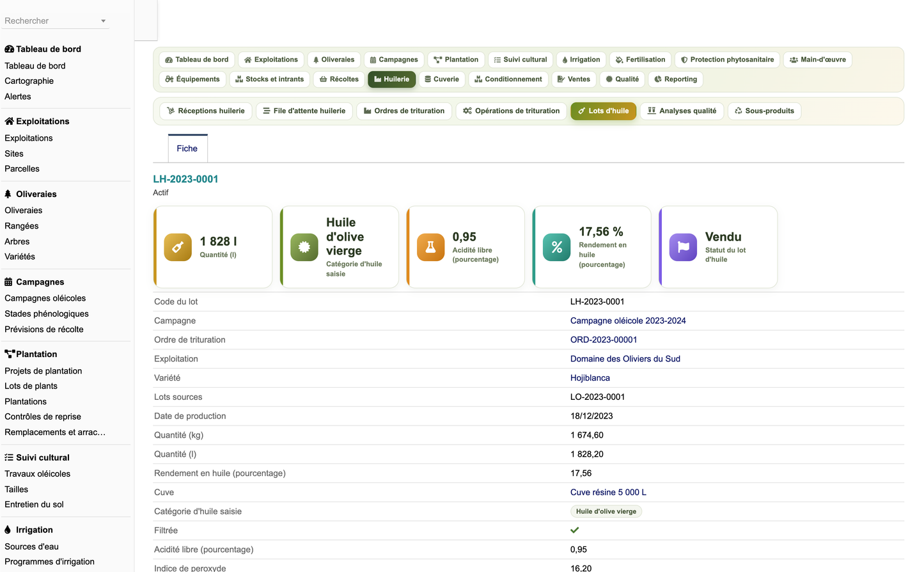This screenshot has height=572, width=924.
Task: Open Prévisions de récolte in the sidebar
Action: [x=44, y=330]
